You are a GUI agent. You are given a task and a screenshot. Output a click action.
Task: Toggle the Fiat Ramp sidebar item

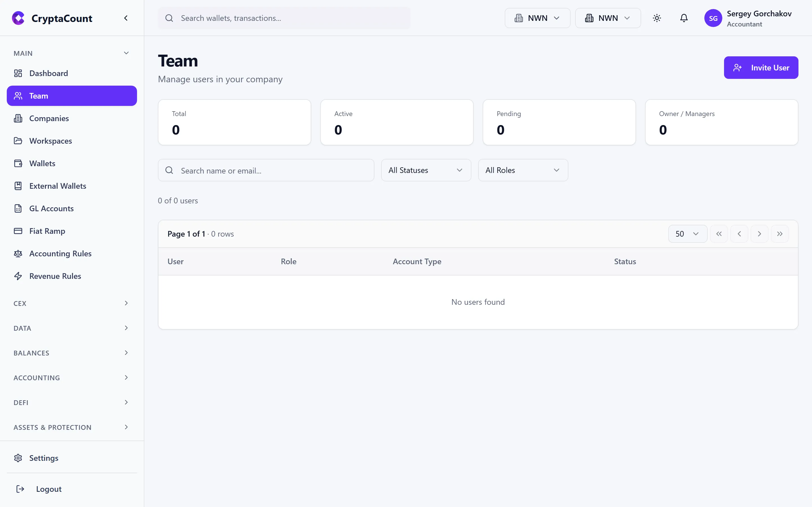point(47,231)
